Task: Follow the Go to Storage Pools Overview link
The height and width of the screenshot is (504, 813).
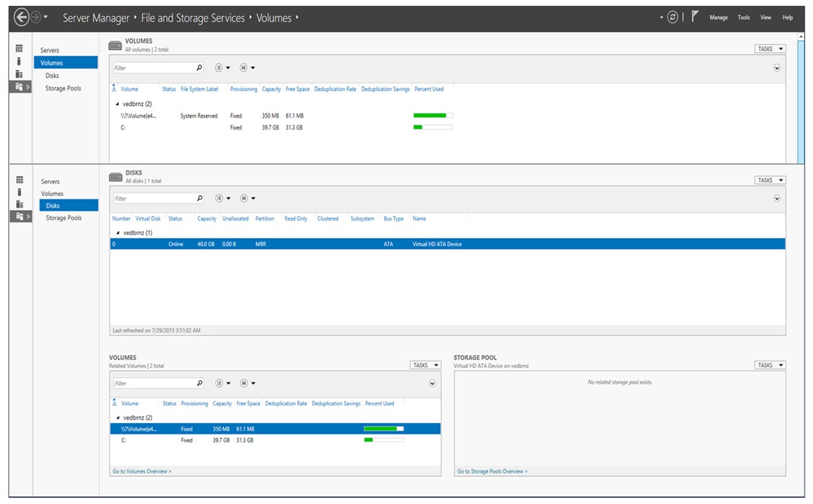Action: tap(492, 471)
